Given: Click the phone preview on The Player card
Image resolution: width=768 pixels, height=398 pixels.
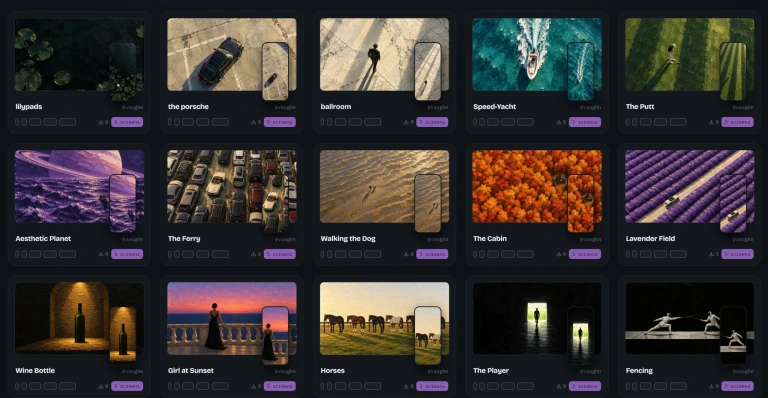Looking at the screenshot, I should [580, 335].
